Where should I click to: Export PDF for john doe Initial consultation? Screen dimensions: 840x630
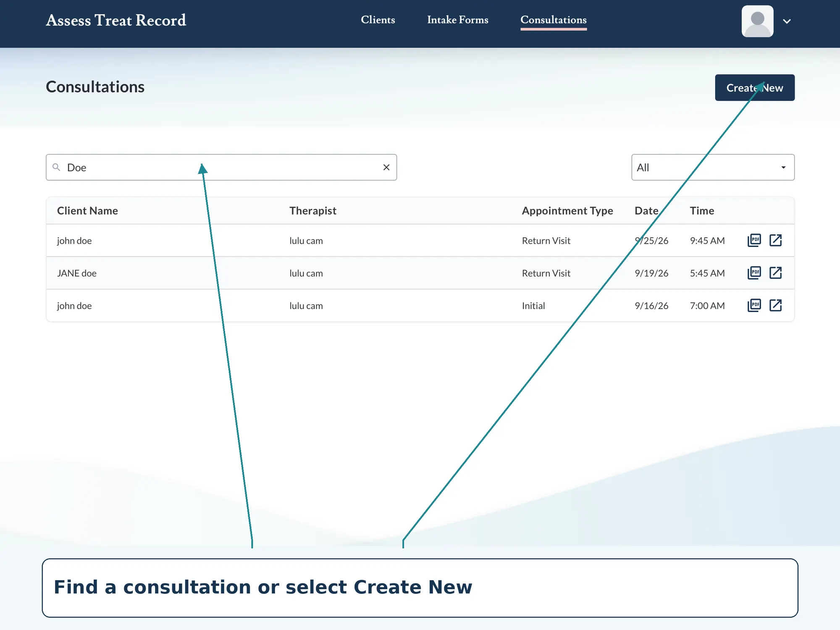click(x=754, y=305)
